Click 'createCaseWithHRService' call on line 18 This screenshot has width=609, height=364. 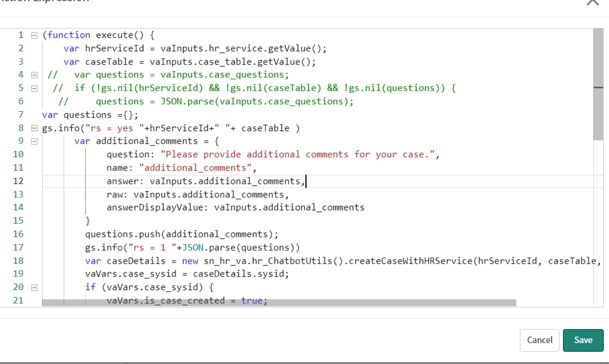410,261
